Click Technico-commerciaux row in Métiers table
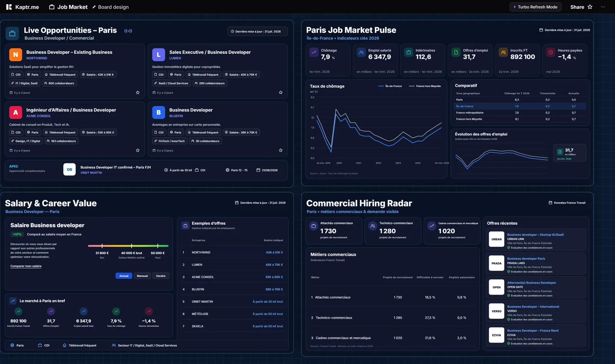The image size is (615, 364). click(x=392, y=318)
